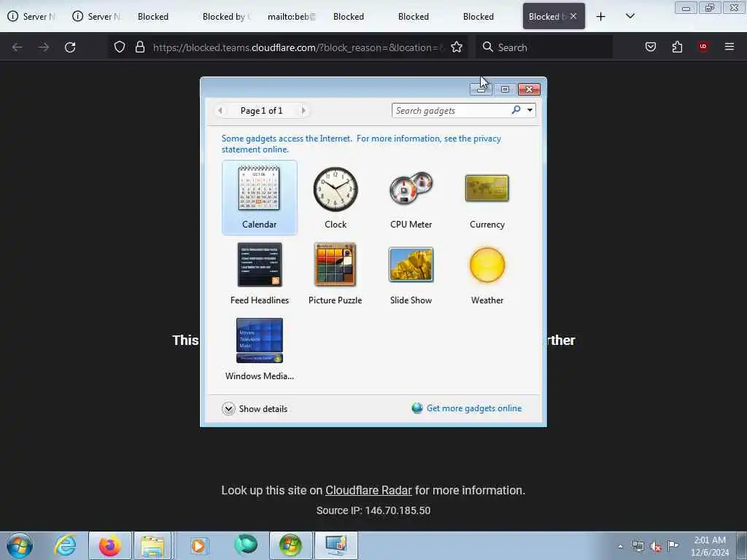Pick the Currency gadget
This screenshot has height=560, width=747.
487,197
